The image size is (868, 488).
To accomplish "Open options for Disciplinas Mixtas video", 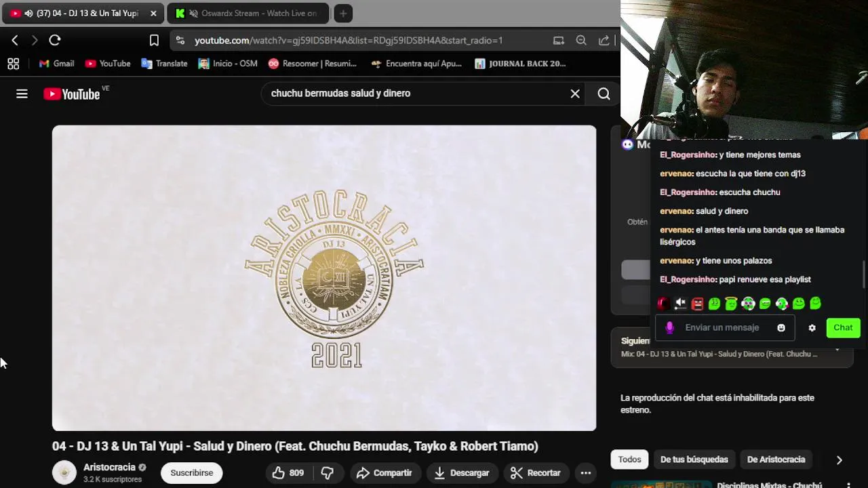I will pos(848,485).
